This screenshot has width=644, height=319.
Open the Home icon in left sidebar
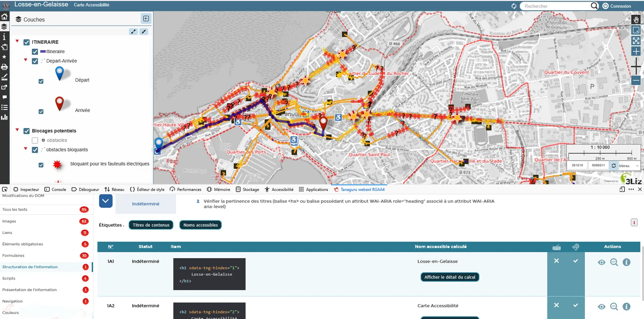[4, 17]
